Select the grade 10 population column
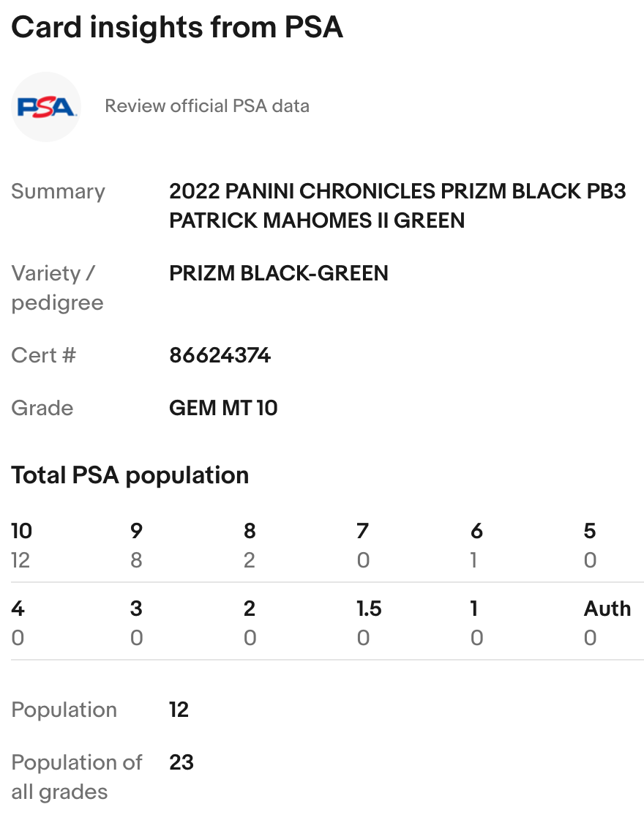The image size is (644, 826). pos(21,546)
